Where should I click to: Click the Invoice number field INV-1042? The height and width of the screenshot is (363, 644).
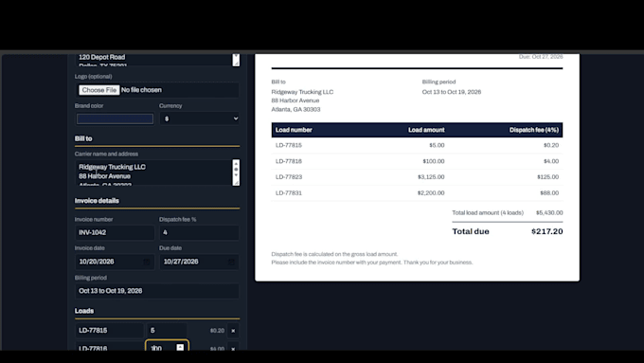click(x=115, y=233)
